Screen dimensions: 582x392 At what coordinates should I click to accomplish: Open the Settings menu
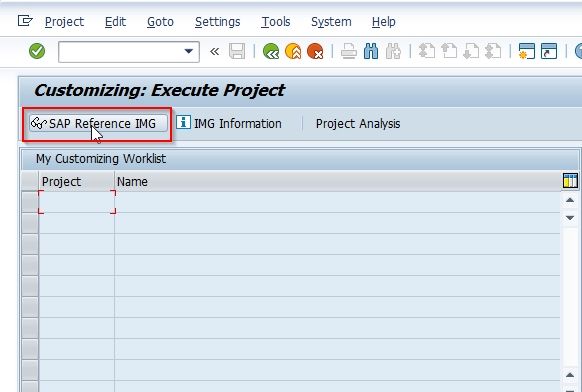click(x=218, y=22)
